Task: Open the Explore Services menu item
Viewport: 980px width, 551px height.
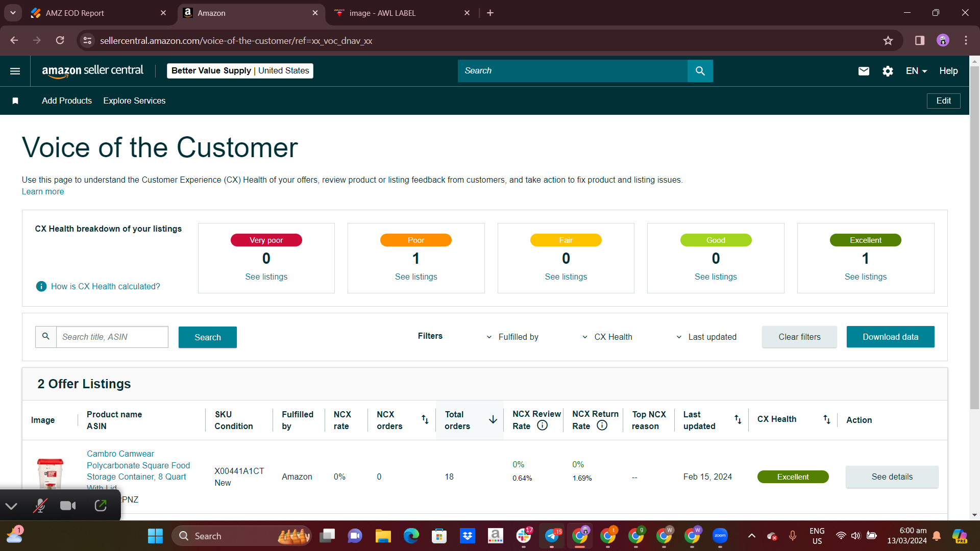Action: click(x=134, y=101)
